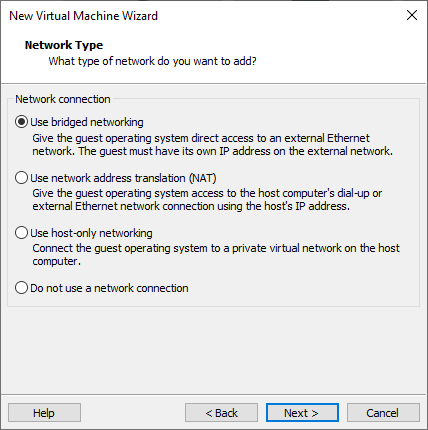428x430 pixels.
Task: Click the bold 'Network Type' heading
Action: [64, 45]
